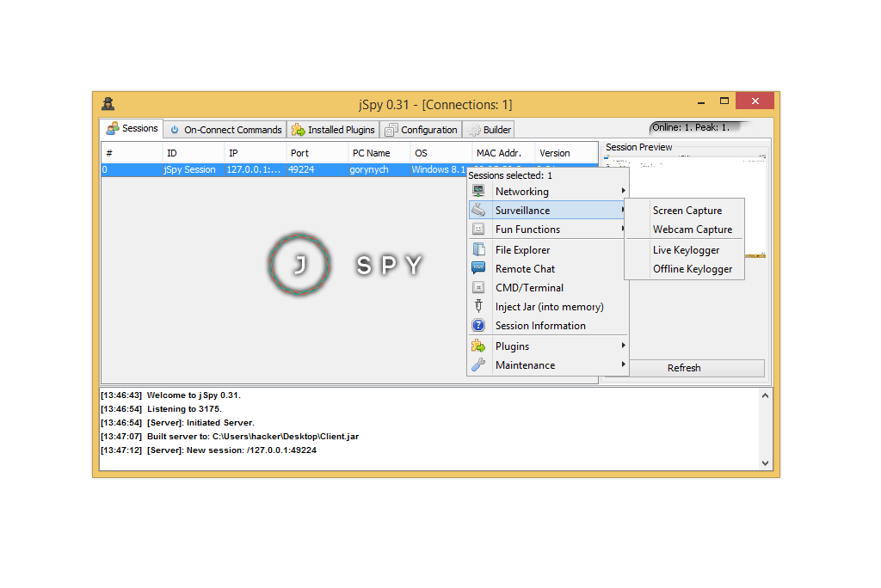Viewport: 881px width, 588px height.
Task: Choose CMD/Terminal from context menu
Action: [548, 287]
